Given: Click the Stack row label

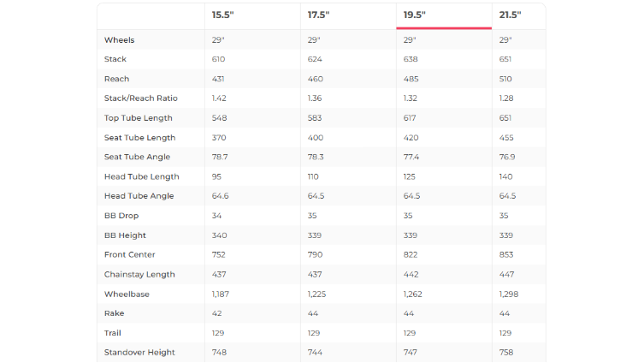Looking at the screenshot, I should click(x=115, y=59).
